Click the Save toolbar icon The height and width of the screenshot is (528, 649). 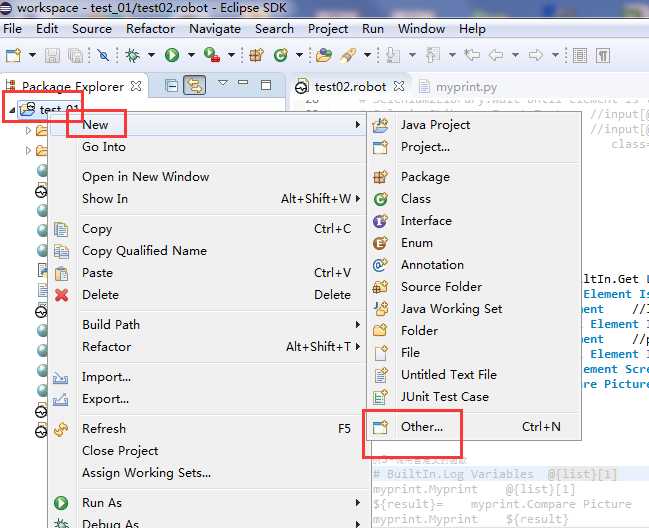pos(52,55)
